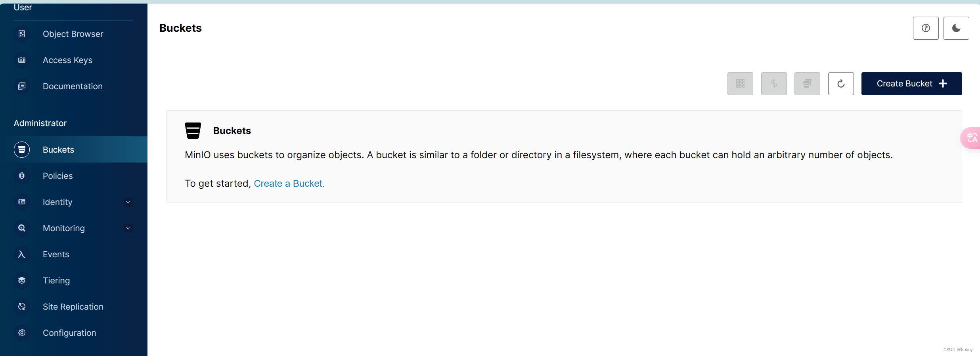Click the Buckets page title
The height and width of the screenshot is (356, 980).
coord(180,28)
